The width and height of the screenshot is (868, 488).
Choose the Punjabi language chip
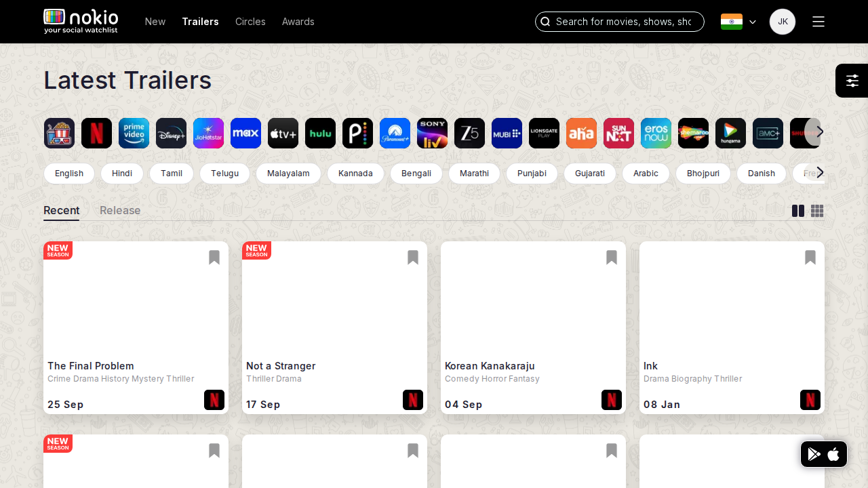[532, 174]
